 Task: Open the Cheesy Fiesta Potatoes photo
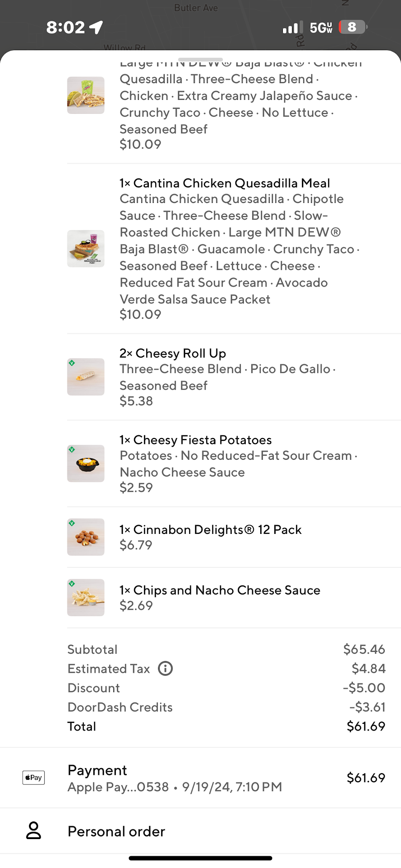(86, 464)
